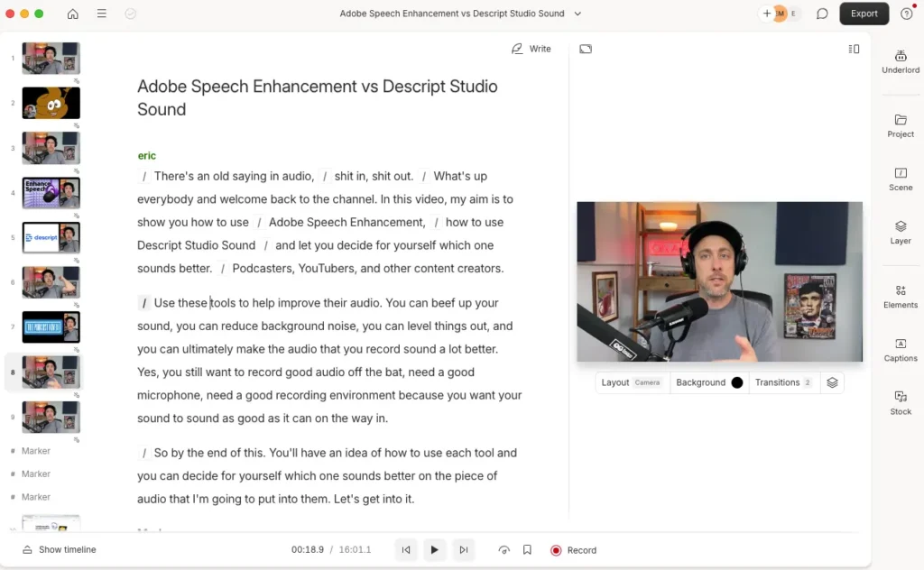Expand the project title dropdown chevron
Viewport: 924px width, 570px height.
[x=577, y=14]
